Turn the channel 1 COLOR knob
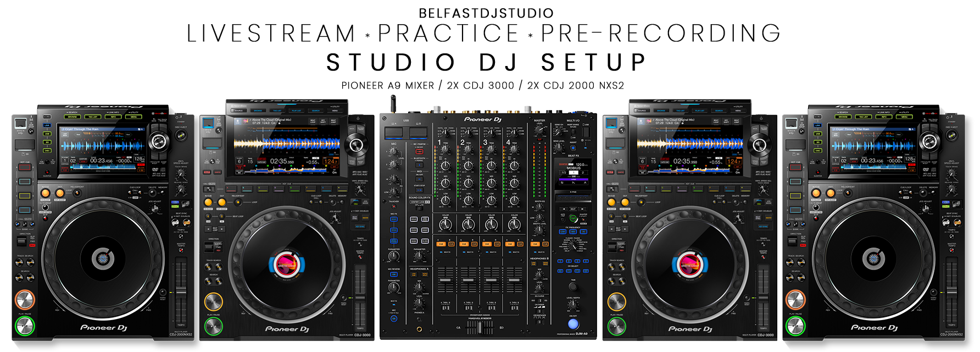 (x=445, y=224)
